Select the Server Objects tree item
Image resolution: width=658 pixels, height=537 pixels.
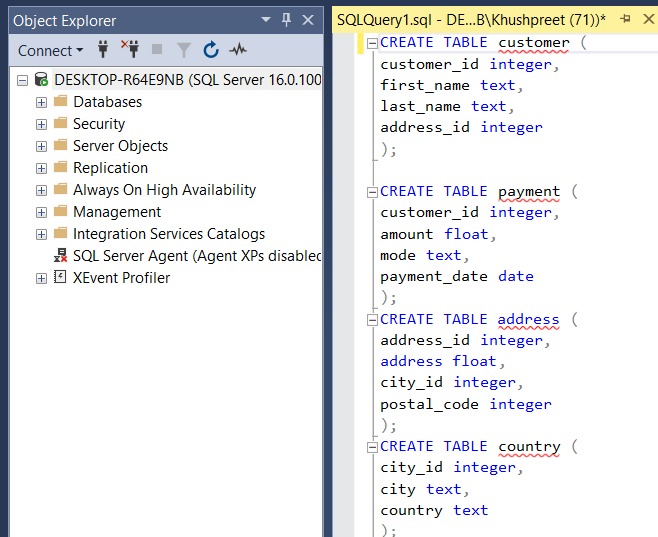pos(120,146)
